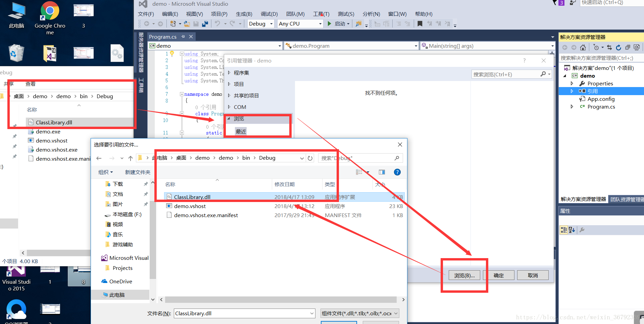This screenshot has width=644, height=324.
Task: Click the preview pane icon in file dialog
Action: pos(382,172)
